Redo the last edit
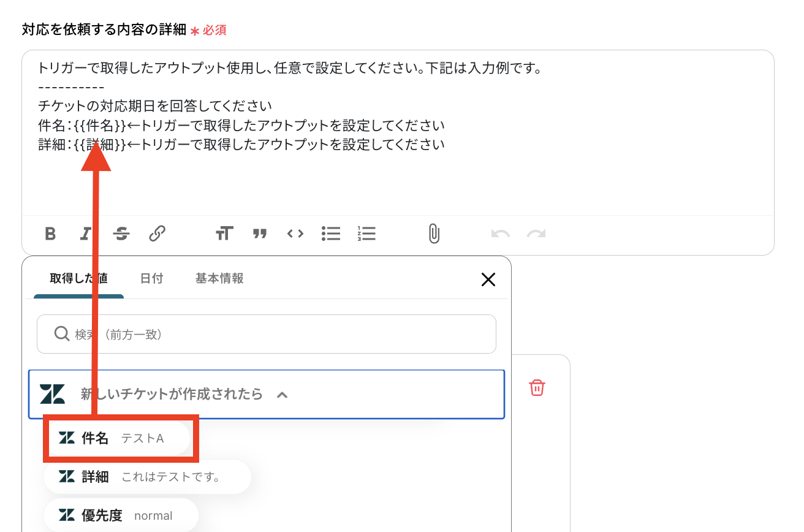 coord(536,234)
